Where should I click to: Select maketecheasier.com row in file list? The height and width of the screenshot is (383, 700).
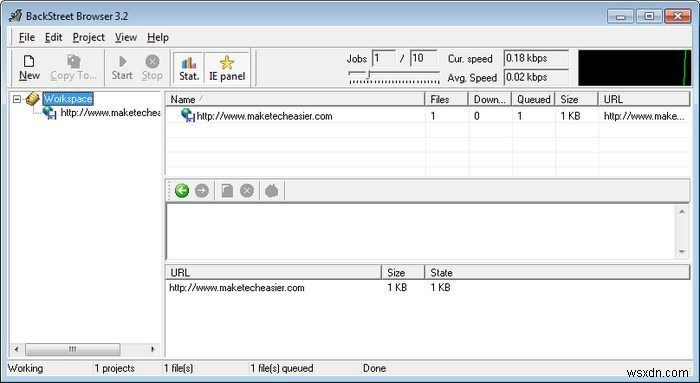[x=428, y=288]
